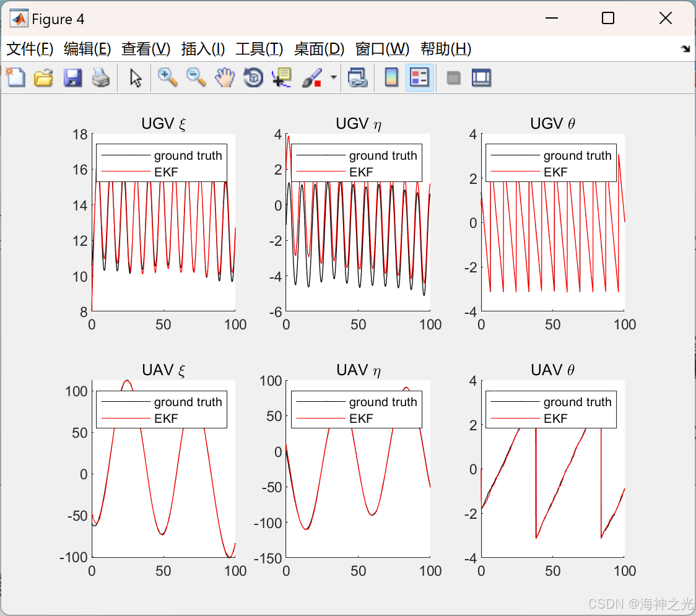This screenshot has width=696, height=616.
Task: Click the MATLAB logo in title bar
Action: [19, 18]
